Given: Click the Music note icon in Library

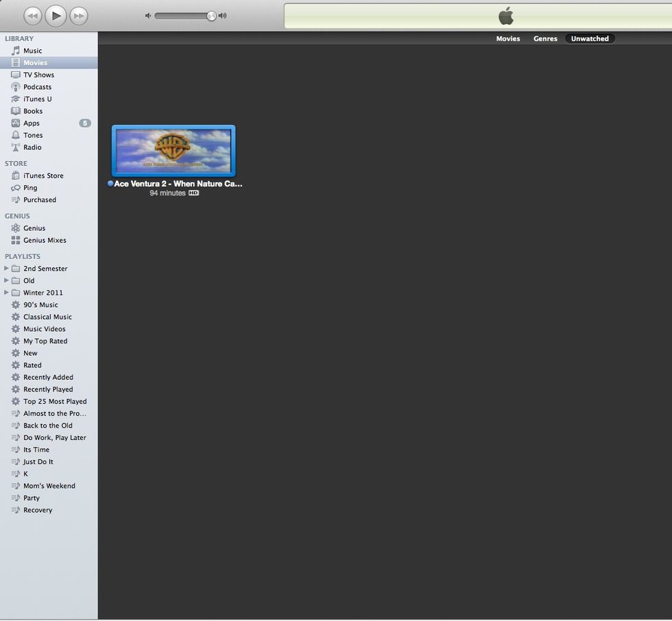Looking at the screenshot, I should (x=15, y=51).
